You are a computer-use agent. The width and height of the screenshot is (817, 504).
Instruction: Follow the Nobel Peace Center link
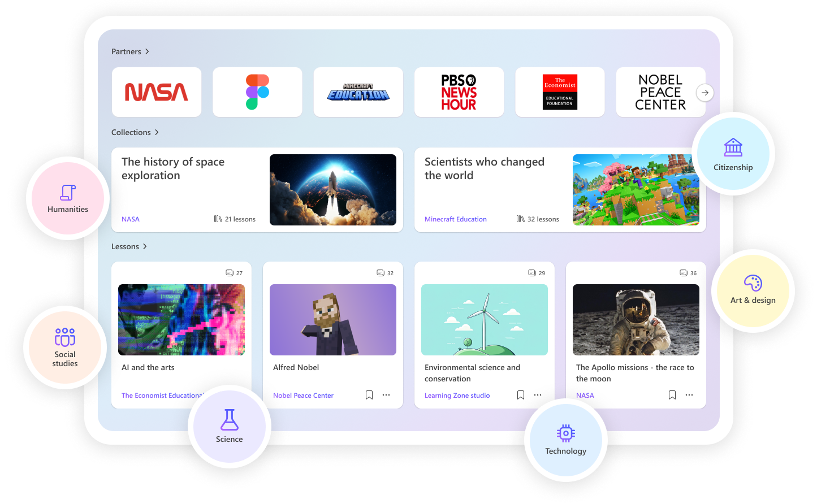point(303,396)
